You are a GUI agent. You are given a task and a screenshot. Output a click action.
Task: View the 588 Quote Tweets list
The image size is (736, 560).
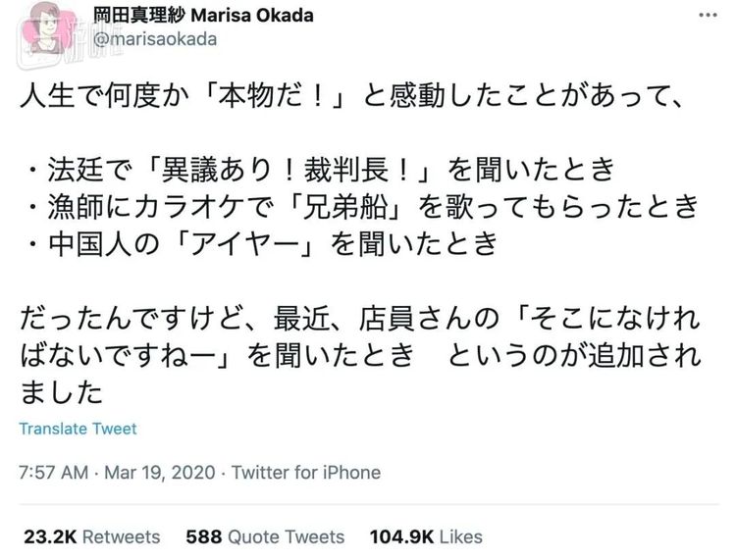click(265, 536)
